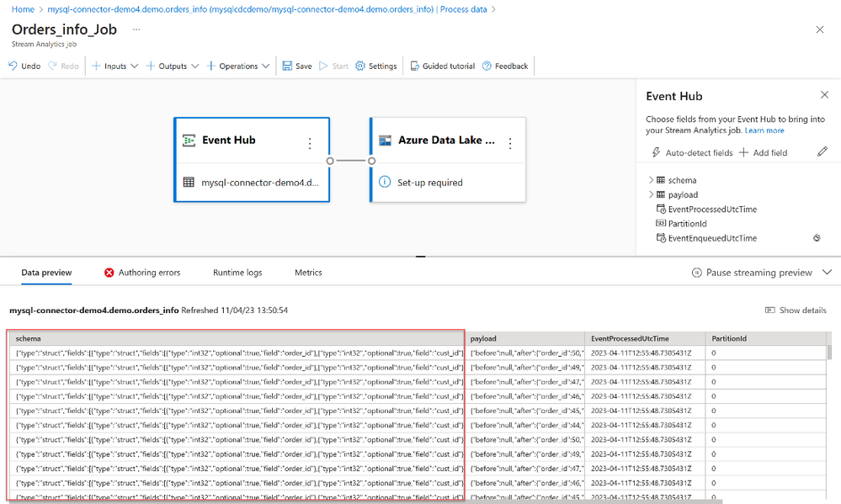Switch to the Authoring errors tab
The image size is (841, 504).
[142, 273]
